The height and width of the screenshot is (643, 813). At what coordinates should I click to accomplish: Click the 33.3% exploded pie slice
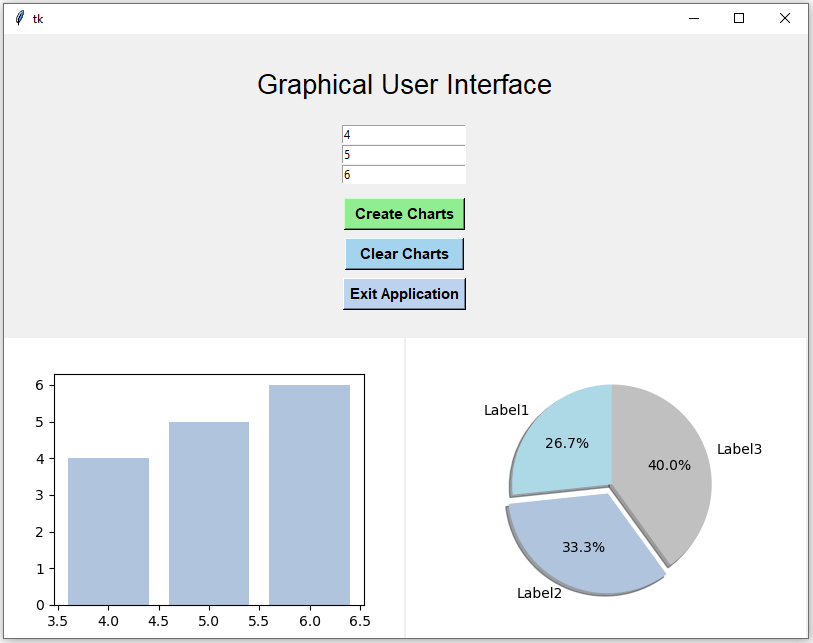coord(583,547)
